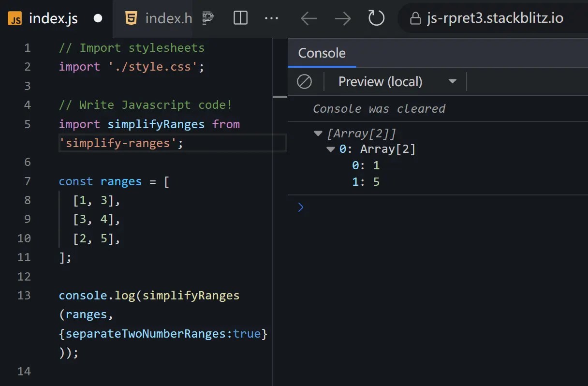Select the Console tab
The image size is (588, 386).
(322, 53)
